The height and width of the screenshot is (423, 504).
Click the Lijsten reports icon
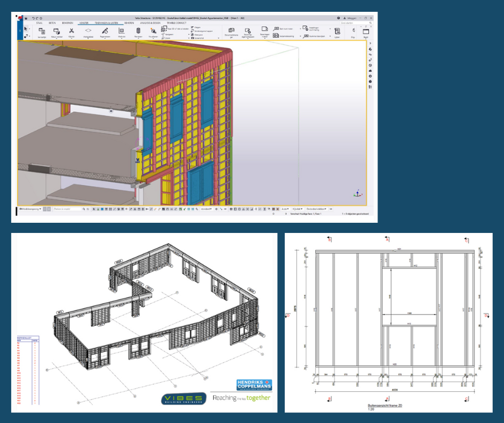click(x=337, y=32)
